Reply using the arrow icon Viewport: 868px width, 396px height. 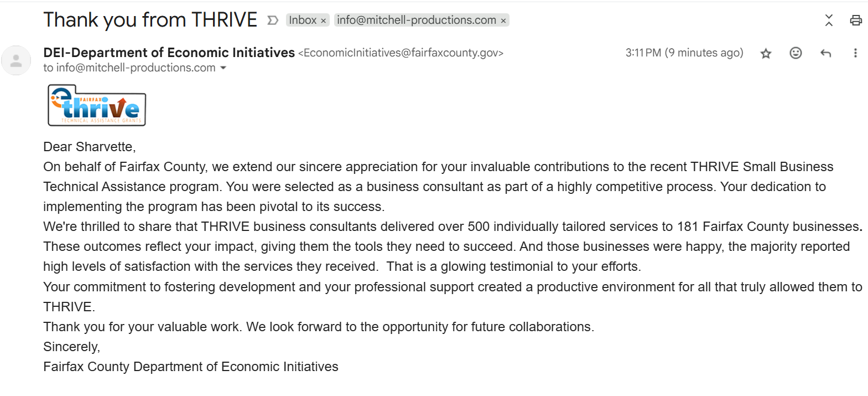825,53
